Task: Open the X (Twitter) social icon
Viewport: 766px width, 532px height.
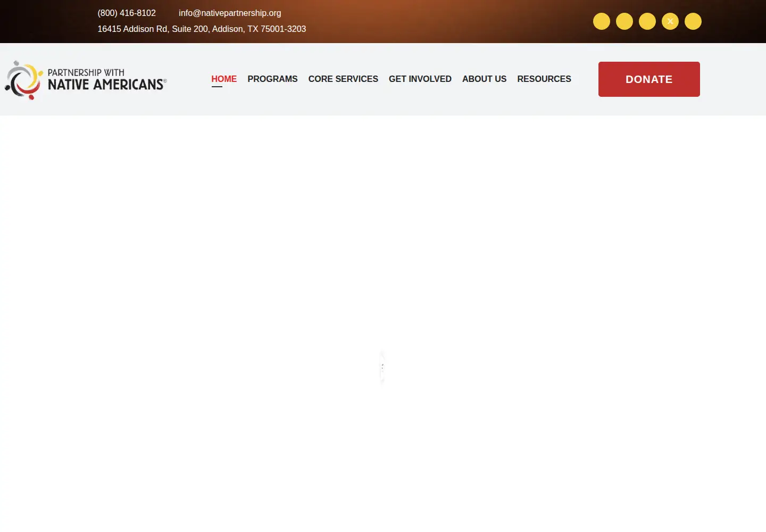Action: [670, 21]
